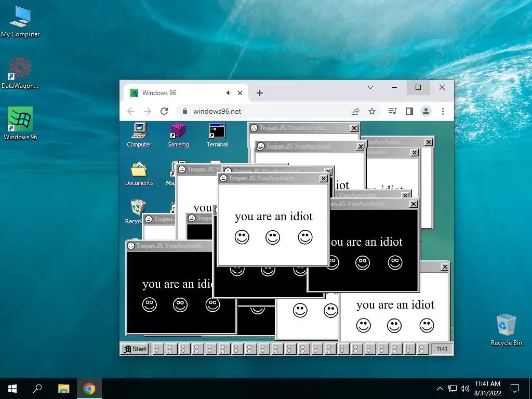Click the front popup's title bar smiley
This screenshot has height=399, width=532.
tap(223, 178)
